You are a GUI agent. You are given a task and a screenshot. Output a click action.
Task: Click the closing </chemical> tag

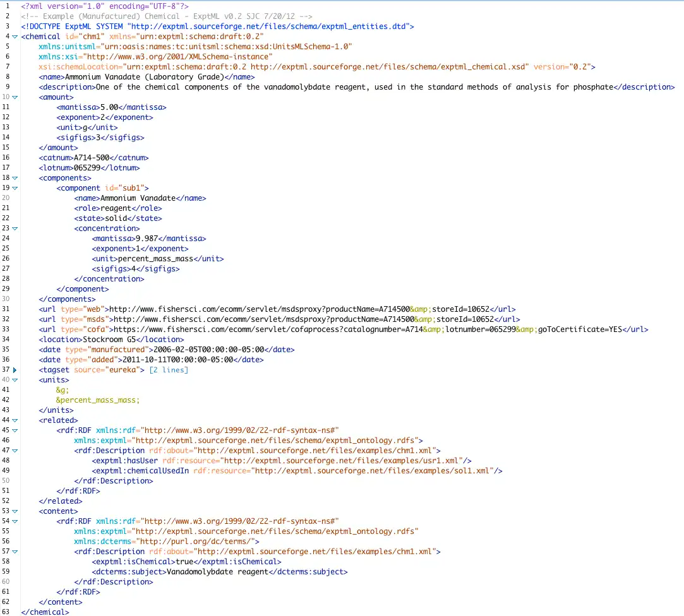(45, 612)
